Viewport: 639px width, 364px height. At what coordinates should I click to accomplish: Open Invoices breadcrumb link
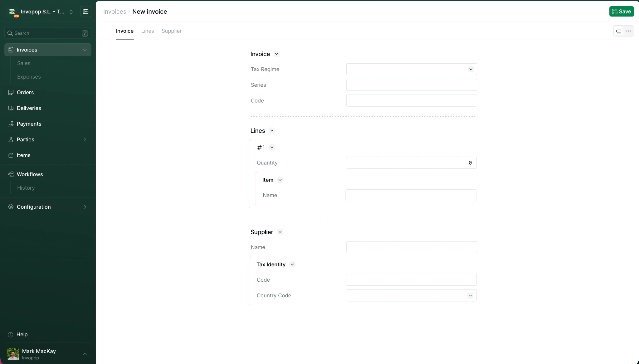pos(114,12)
